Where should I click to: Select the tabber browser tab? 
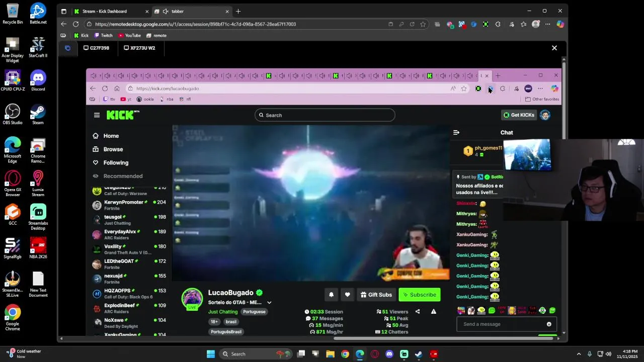pyautogui.click(x=192, y=11)
